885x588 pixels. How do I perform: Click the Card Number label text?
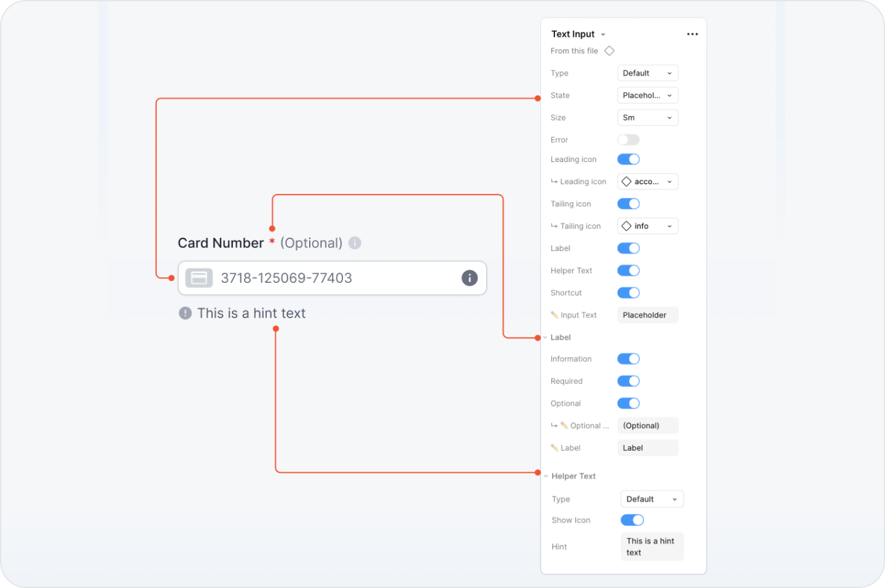(221, 243)
